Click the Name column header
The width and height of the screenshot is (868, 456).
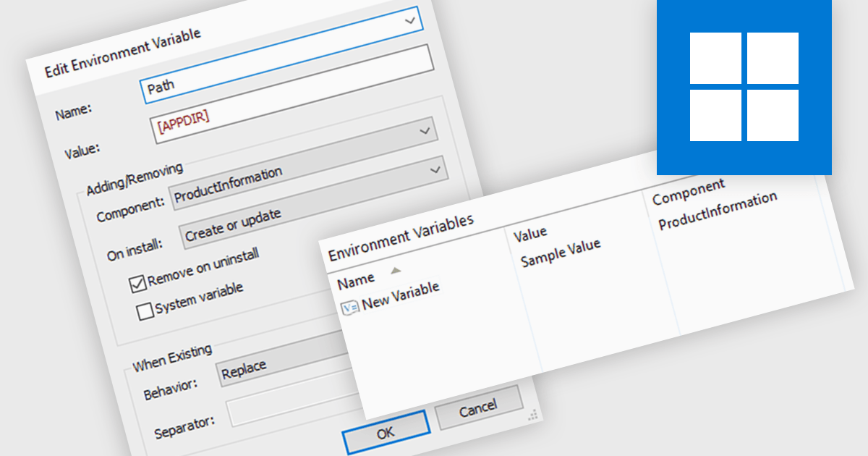coord(356,279)
